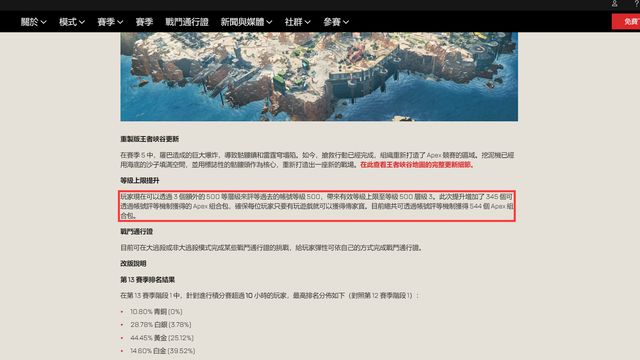Click the 28.78% 白銀 list item
Screen dimensions: 640x360
(x=160, y=324)
